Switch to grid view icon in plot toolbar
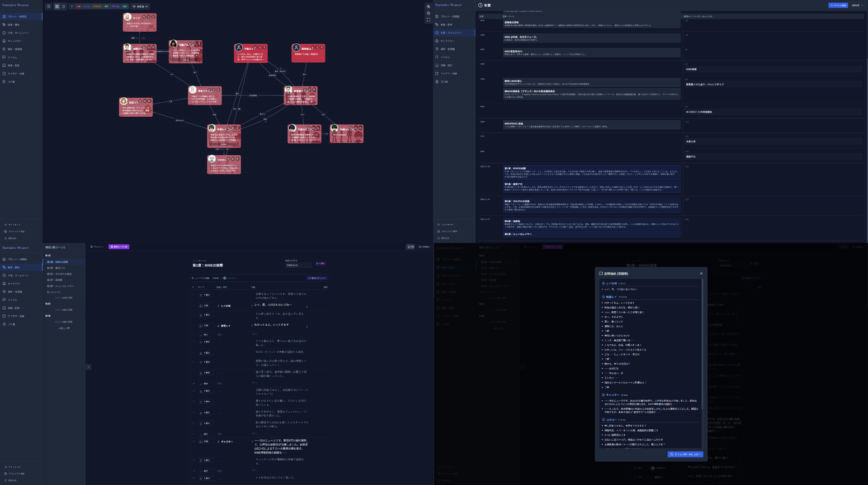 [x=57, y=6]
